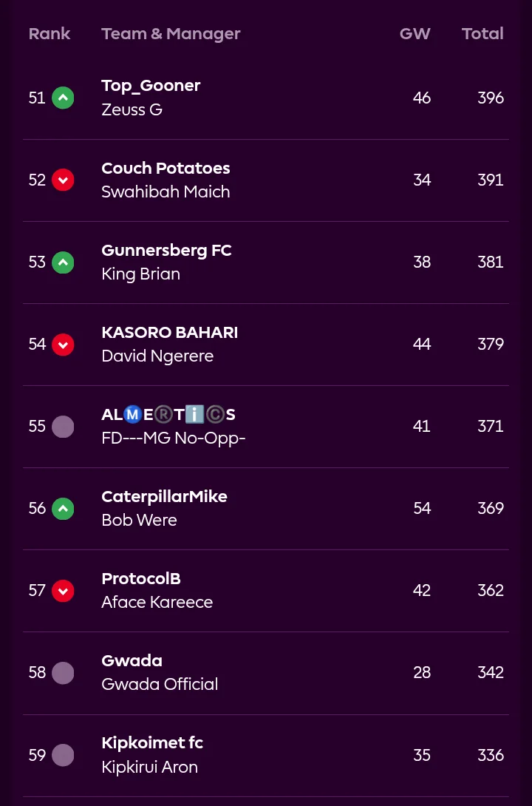Open the CaterpillarMike team entry
Viewport: 532px width, 806px height.
164,497
